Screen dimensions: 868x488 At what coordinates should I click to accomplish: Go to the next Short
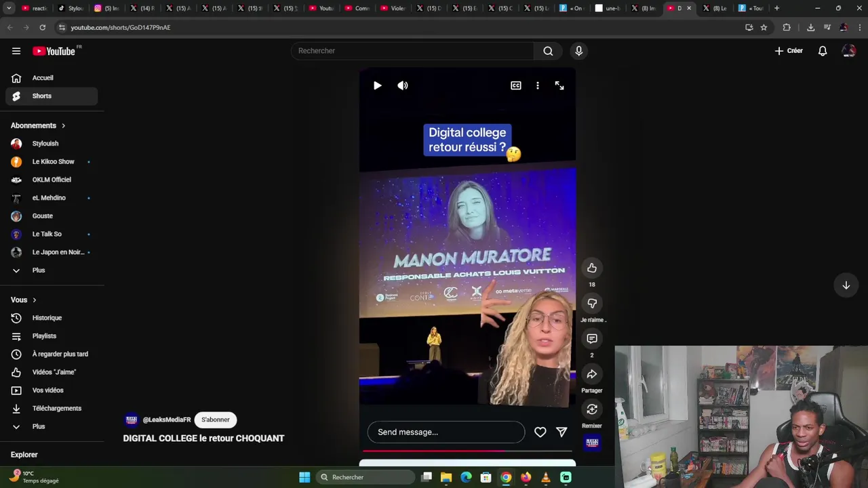point(846,285)
